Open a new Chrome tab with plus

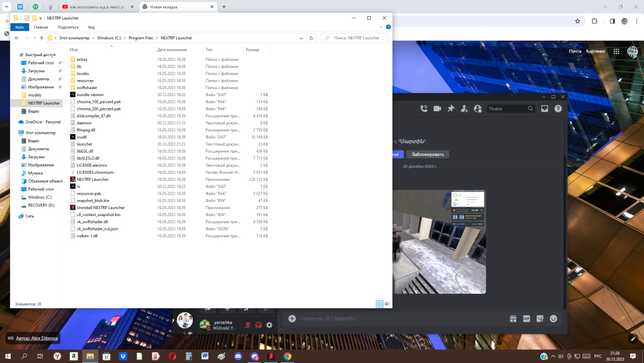pyautogui.click(x=224, y=7)
